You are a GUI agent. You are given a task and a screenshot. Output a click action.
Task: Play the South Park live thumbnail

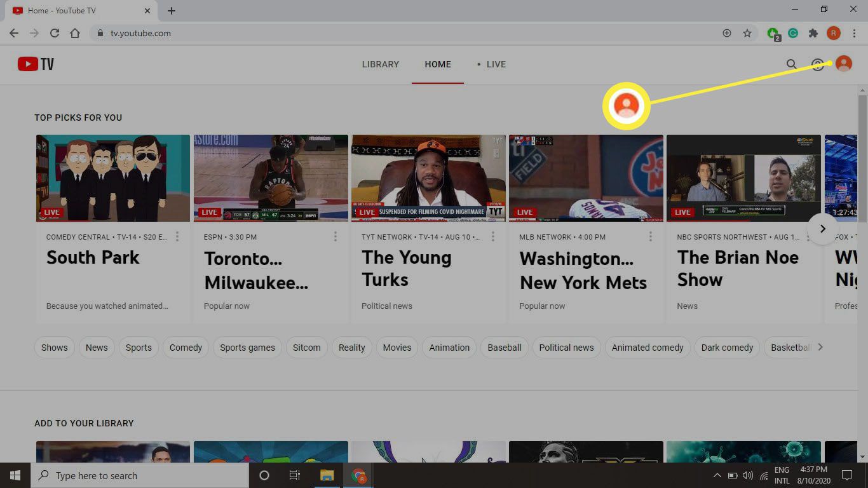click(113, 178)
